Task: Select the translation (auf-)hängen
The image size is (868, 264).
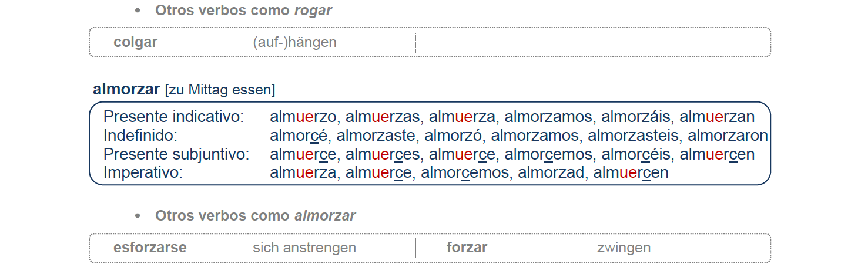Action: coord(294,42)
